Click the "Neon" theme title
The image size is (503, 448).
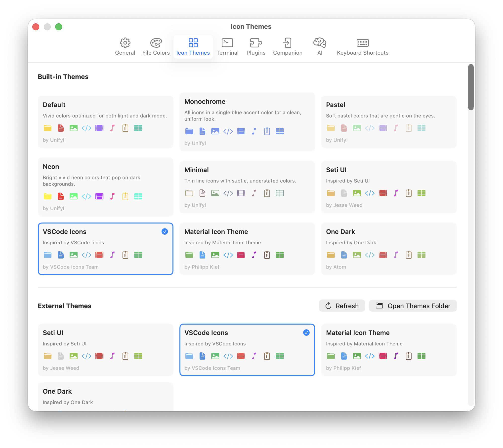pyautogui.click(x=51, y=167)
